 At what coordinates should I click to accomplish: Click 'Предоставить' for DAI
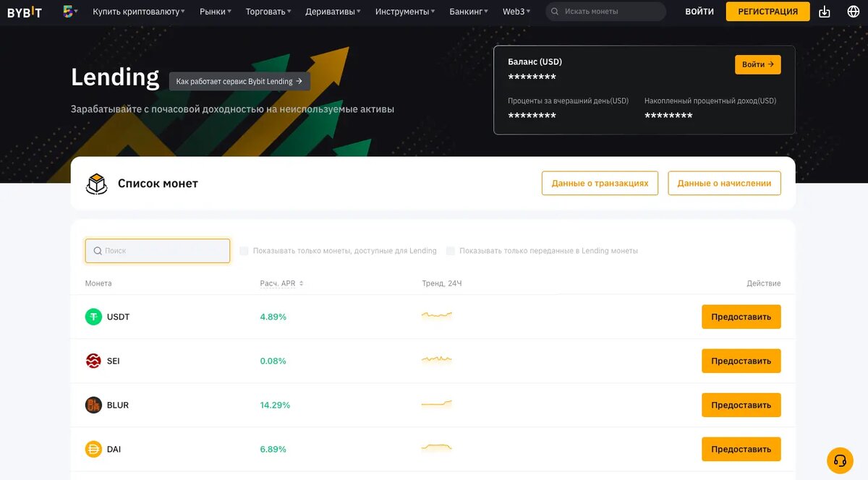[x=741, y=449]
